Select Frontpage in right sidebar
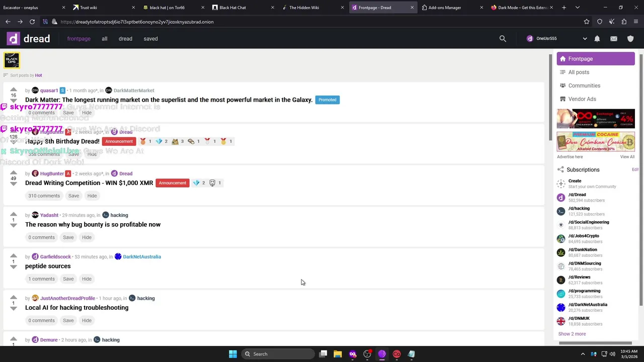Viewport: 644px width, 362px height. click(x=596, y=59)
